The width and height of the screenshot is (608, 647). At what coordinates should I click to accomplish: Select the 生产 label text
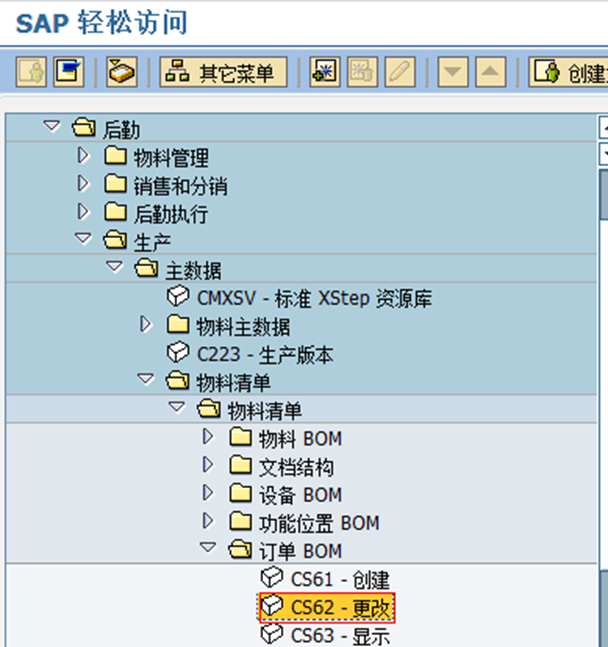point(152,242)
